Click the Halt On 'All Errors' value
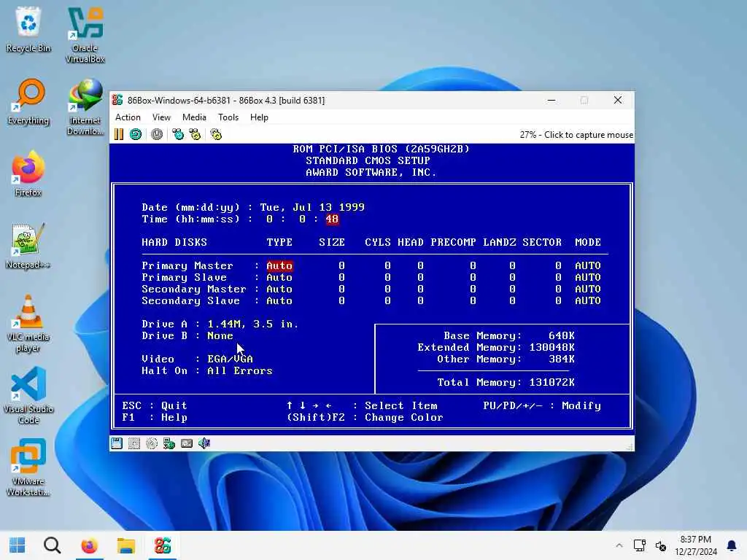The width and height of the screenshot is (747, 560). point(239,371)
